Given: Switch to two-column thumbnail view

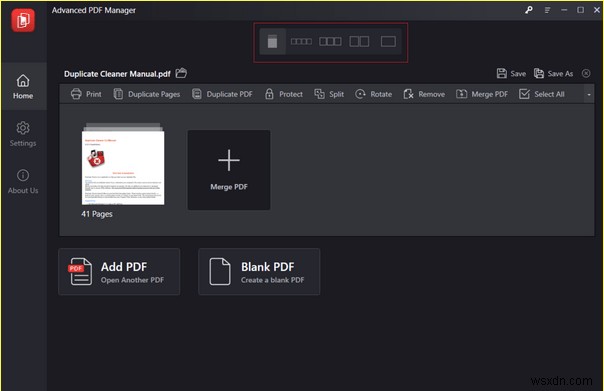Looking at the screenshot, I should [x=359, y=41].
